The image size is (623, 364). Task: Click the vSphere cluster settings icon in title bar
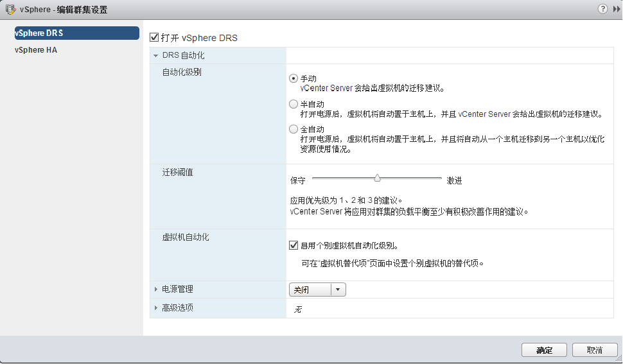[x=11, y=10]
